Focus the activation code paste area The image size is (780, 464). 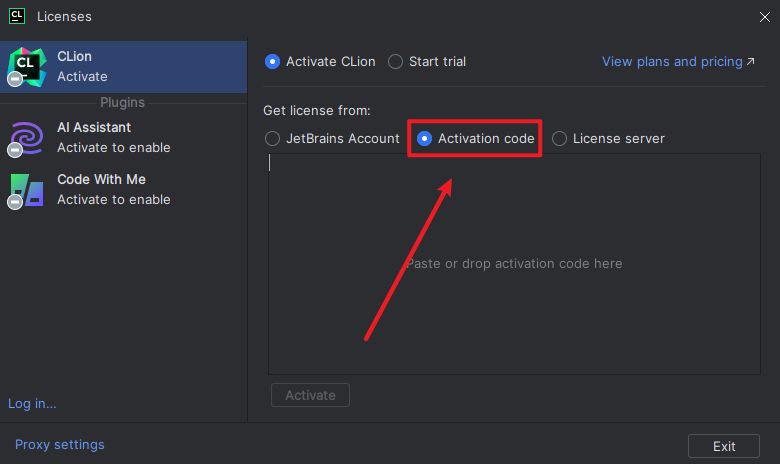(514, 264)
